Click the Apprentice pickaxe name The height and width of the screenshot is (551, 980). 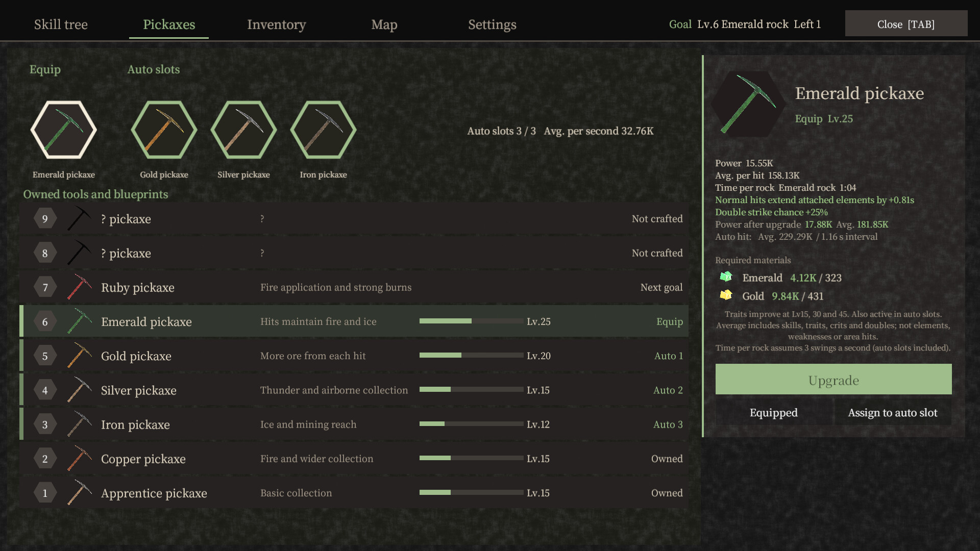tap(154, 493)
